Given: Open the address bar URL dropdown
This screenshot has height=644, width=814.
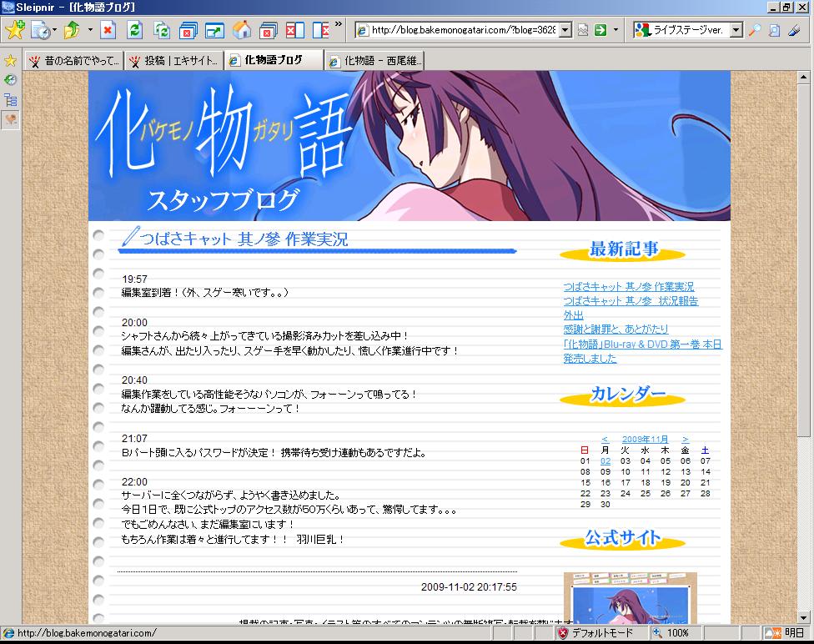Looking at the screenshot, I should point(565,30).
